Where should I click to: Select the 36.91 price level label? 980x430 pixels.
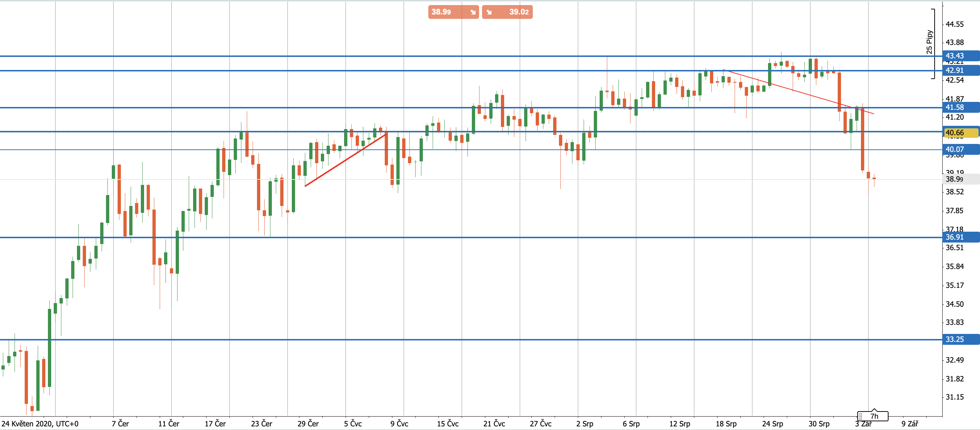(x=961, y=237)
